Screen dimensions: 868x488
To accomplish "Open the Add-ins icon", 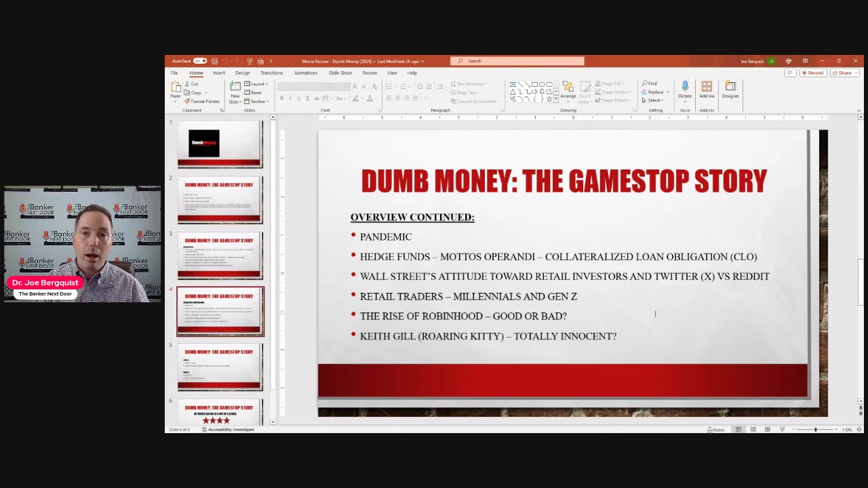I will pyautogui.click(x=707, y=87).
